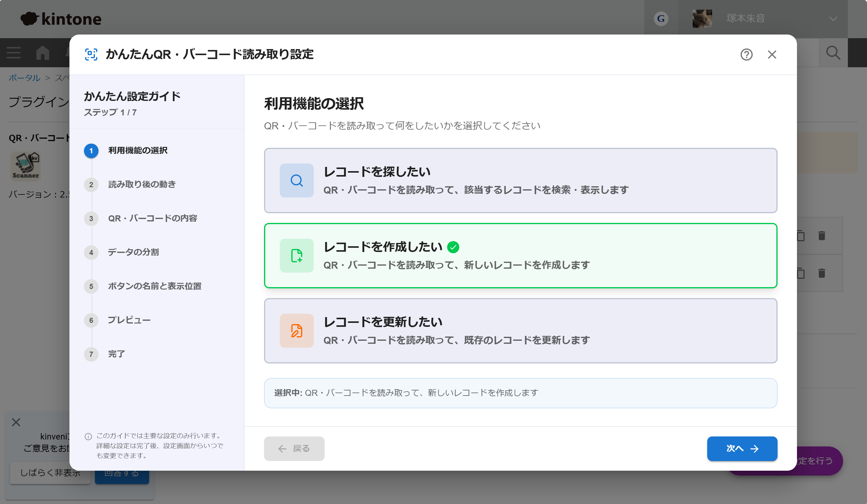Dismiss the kinveni feedback popup X
Screen dimensions: 867x504
(16, 422)
